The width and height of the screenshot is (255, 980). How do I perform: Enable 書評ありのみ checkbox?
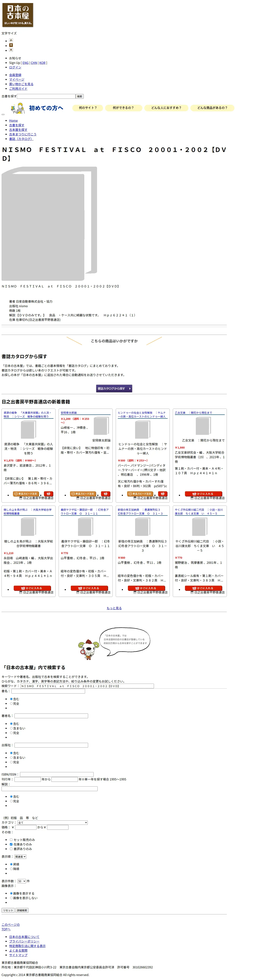pos(11,849)
